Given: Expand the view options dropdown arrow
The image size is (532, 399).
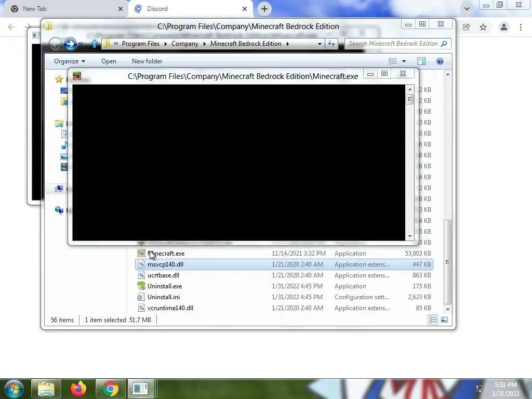Looking at the screenshot, I should click(x=404, y=61).
